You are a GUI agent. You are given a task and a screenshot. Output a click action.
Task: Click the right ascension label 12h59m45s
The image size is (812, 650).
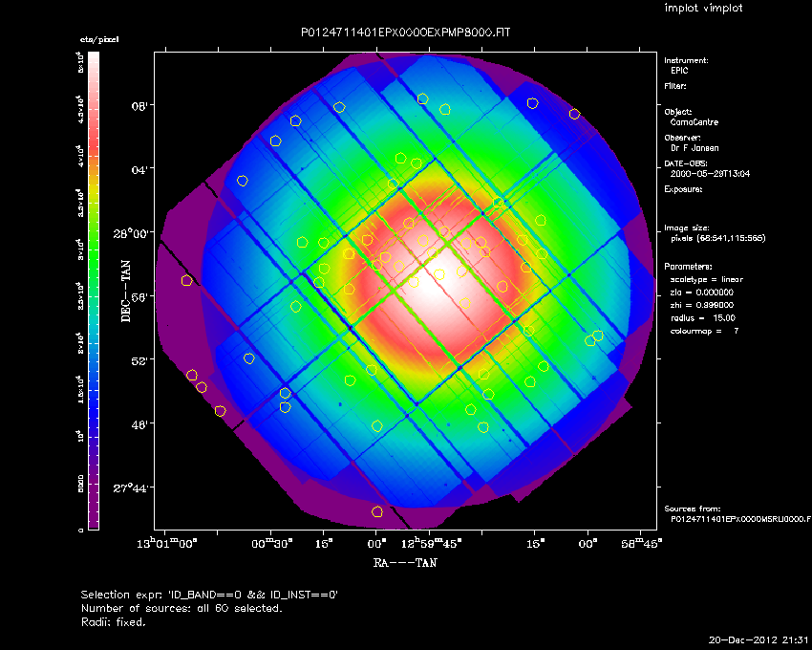click(431, 543)
